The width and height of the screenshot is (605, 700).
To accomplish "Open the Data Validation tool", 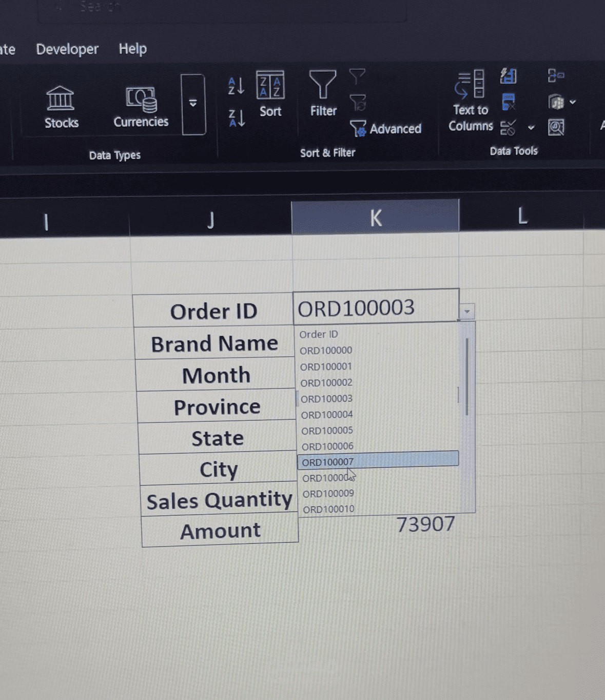I will (508, 127).
